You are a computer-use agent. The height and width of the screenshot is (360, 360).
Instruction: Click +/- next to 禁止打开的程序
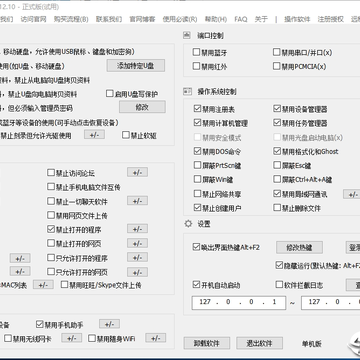point(137,229)
